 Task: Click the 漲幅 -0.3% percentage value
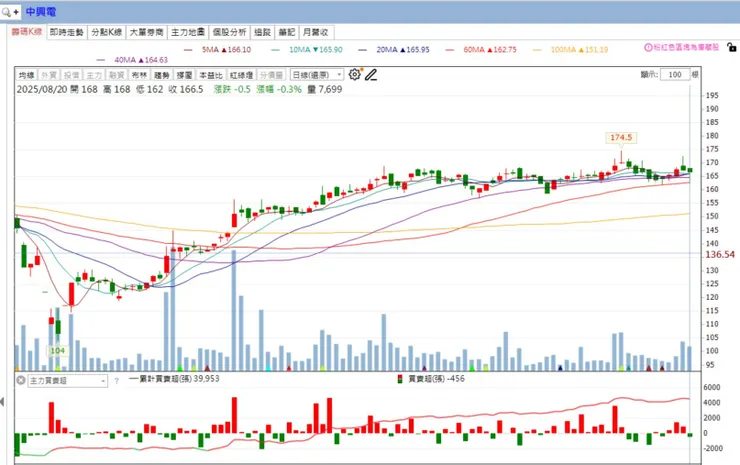pos(279,89)
